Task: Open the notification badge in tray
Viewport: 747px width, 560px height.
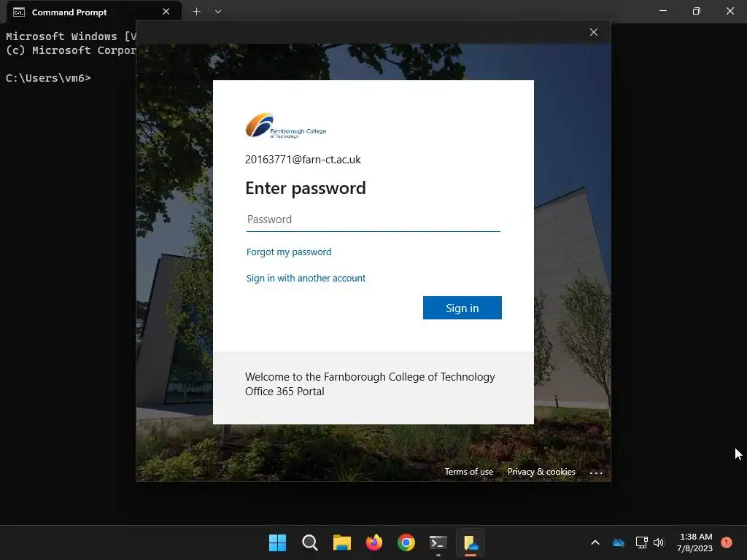Action: pyautogui.click(x=727, y=542)
